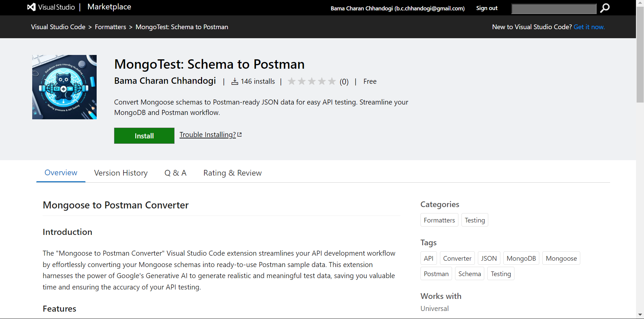Select the Formatters category chip

pyautogui.click(x=439, y=220)
